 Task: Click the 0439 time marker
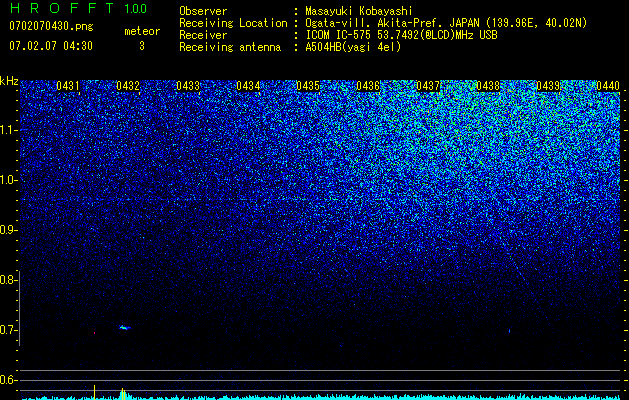tap(548, 86)
